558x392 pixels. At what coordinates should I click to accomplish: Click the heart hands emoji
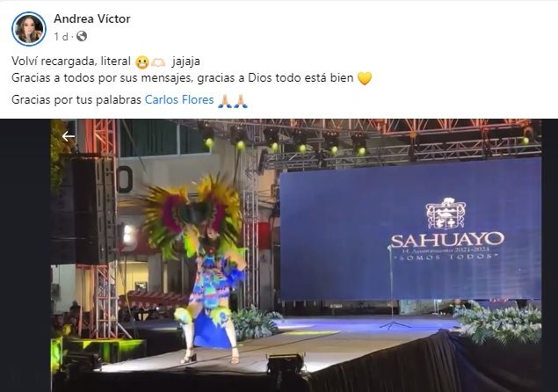coord(158,62)
